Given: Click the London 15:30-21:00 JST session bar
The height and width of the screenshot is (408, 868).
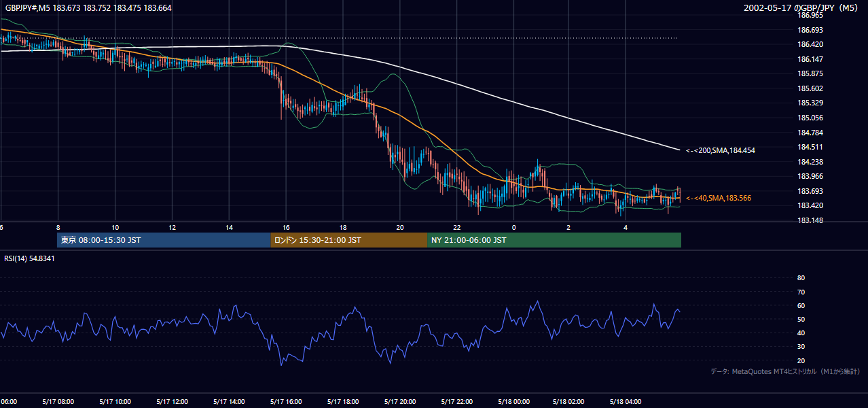Looking at the screenshot, I should [349, 240].
